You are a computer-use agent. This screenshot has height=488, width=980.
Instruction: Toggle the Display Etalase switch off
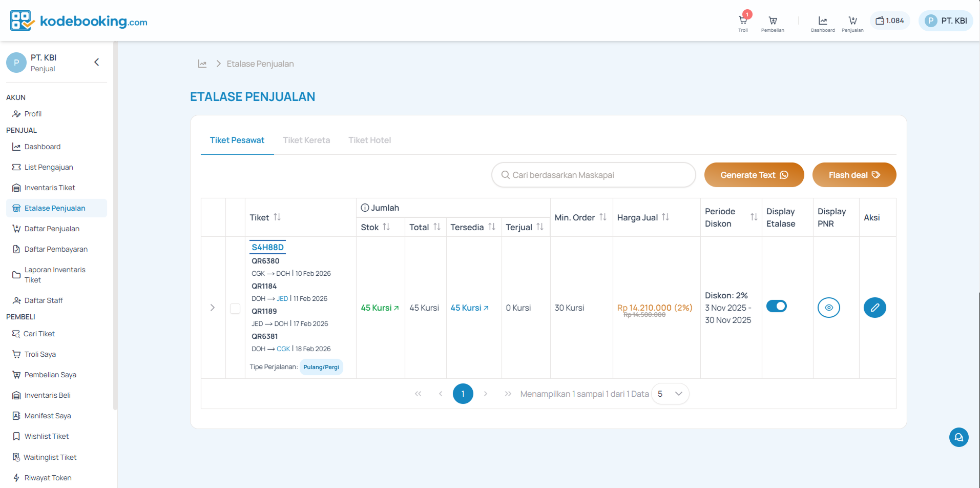coord(777,307)
